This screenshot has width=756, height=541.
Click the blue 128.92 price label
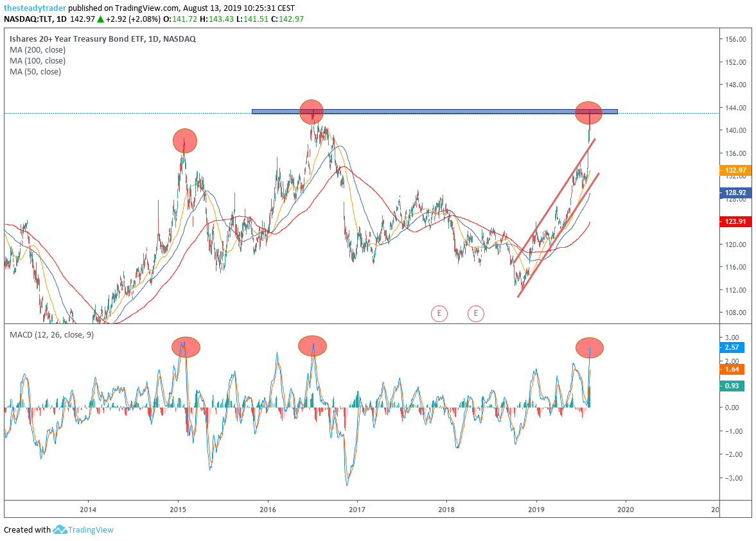[x=735, y=193]
